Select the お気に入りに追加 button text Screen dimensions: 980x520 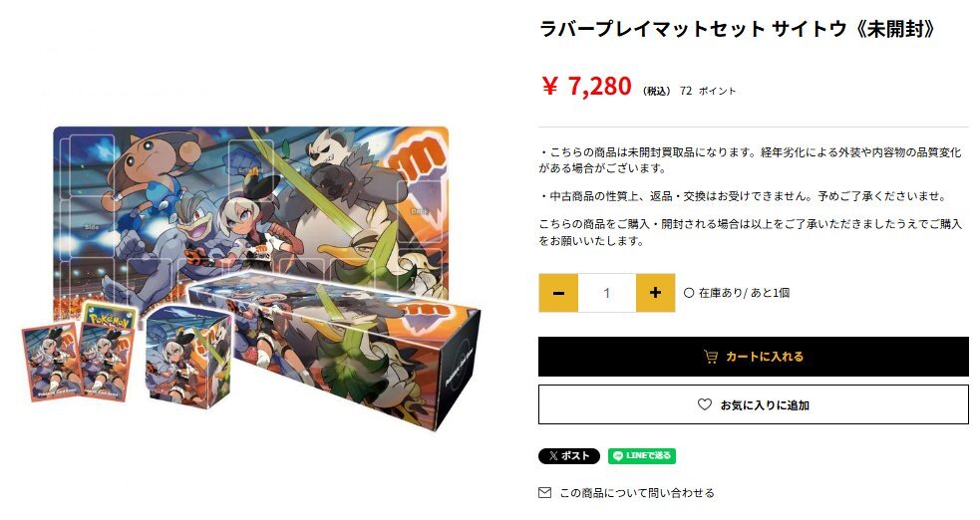click(x=765, y=405)
